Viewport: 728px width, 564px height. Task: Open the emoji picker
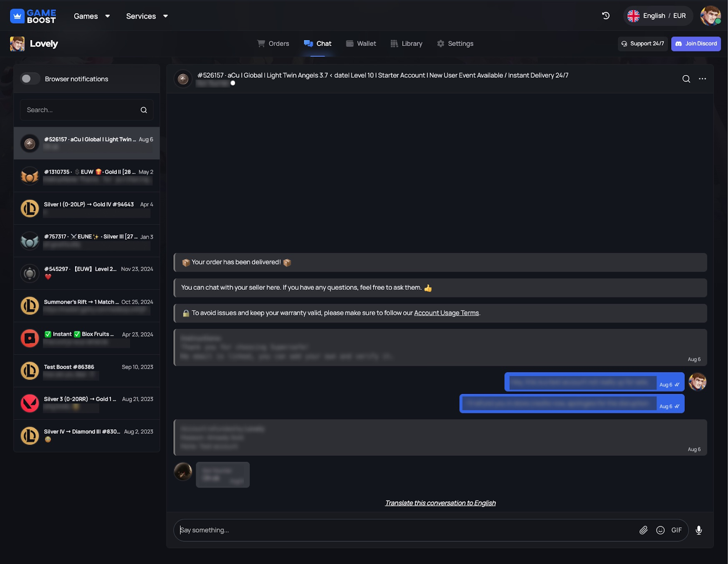tap(660, 530)
